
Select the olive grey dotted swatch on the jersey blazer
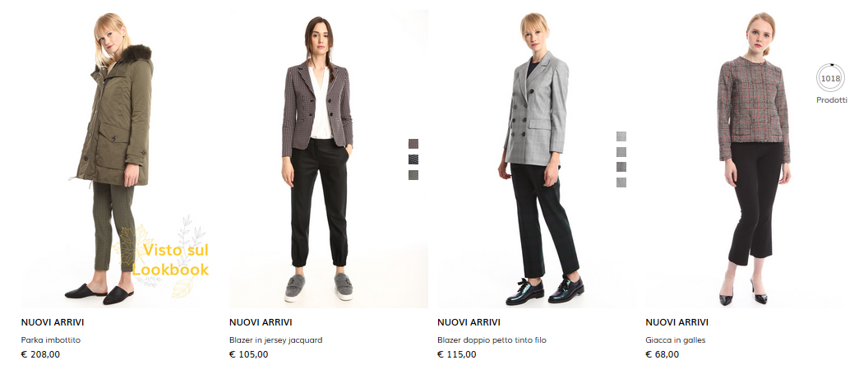(413, 175)
